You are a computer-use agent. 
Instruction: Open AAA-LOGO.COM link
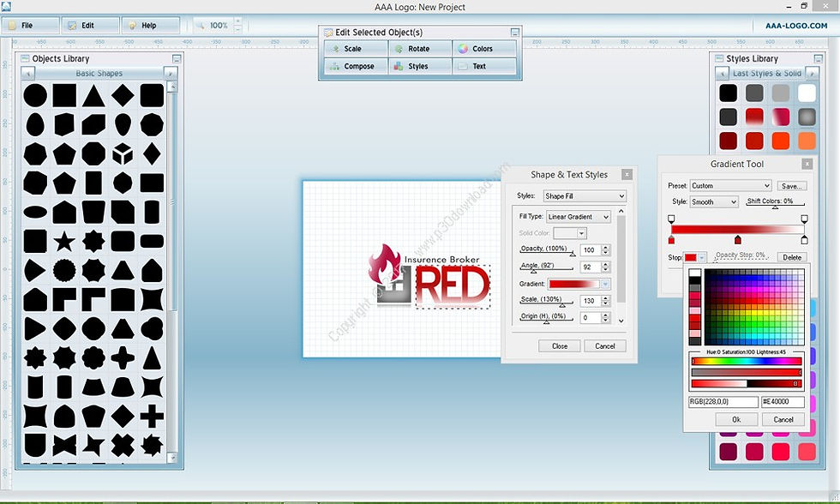point(795,25)
